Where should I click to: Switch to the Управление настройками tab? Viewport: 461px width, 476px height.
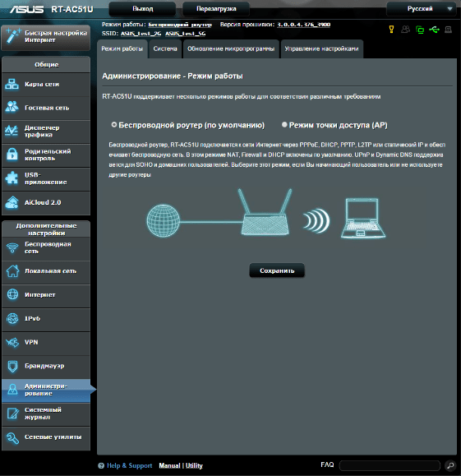(x=321, y=49)
